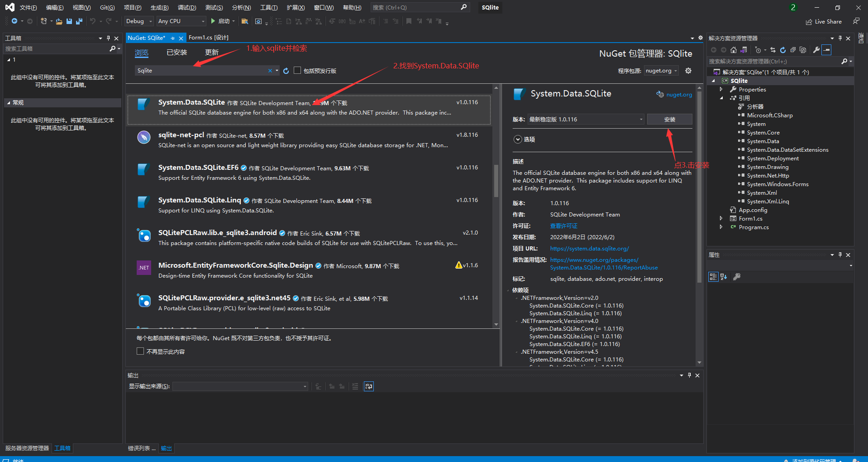Image resolution: width=868 pixels, height=462 pixels.
Task: Refresh the NuGet package search results
Action: tap(286, 71)
